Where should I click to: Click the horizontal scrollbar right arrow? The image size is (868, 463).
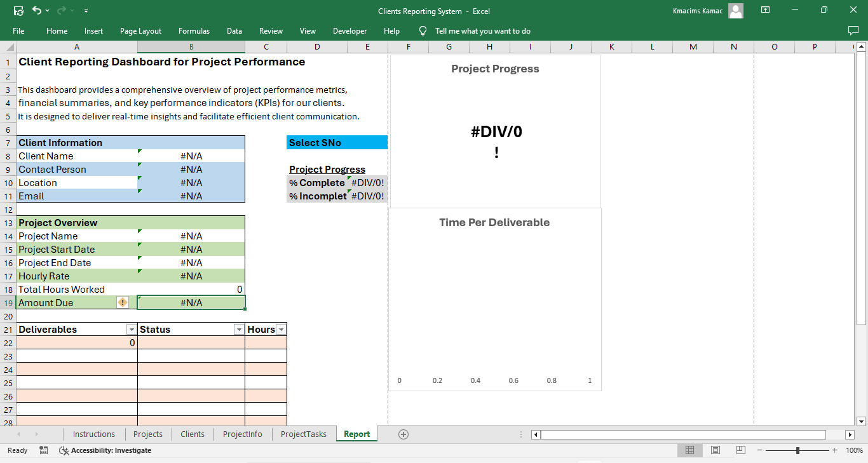coord(850,434)
